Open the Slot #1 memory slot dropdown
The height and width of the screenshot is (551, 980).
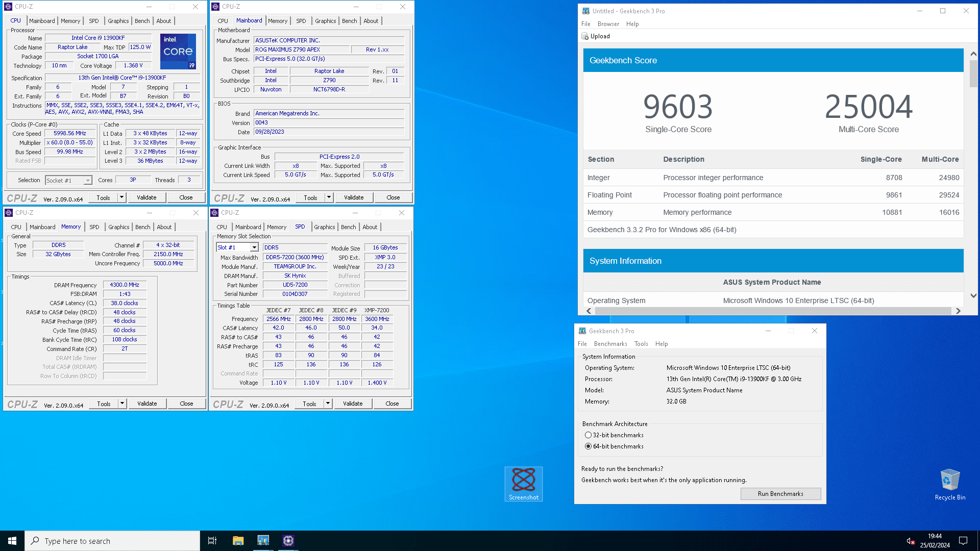(x=254, y=247)
